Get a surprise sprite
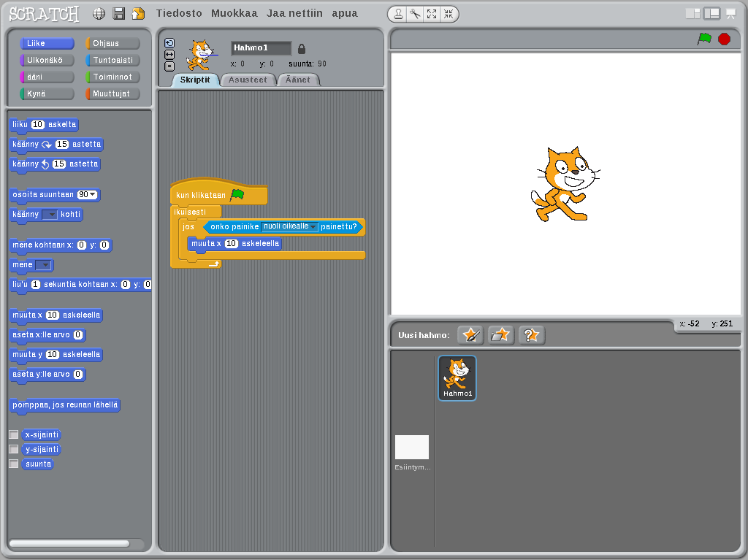 (x=531, y=335)
